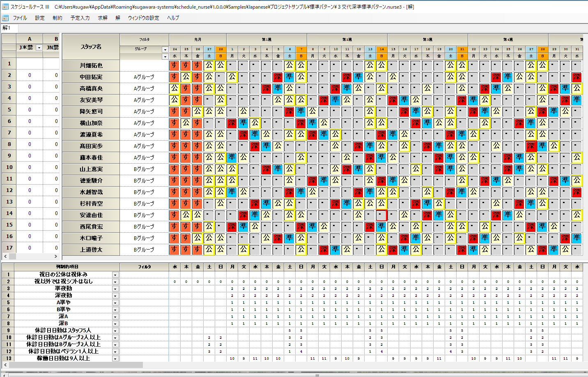Open the 求解 menu

tap(103, 18)
